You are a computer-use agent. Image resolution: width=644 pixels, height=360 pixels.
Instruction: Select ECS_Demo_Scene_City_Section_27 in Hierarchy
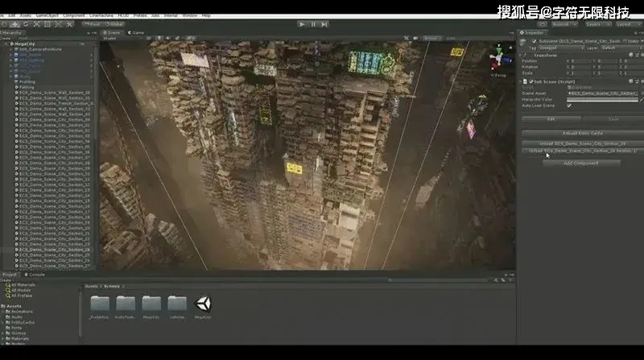coord(54,266)
